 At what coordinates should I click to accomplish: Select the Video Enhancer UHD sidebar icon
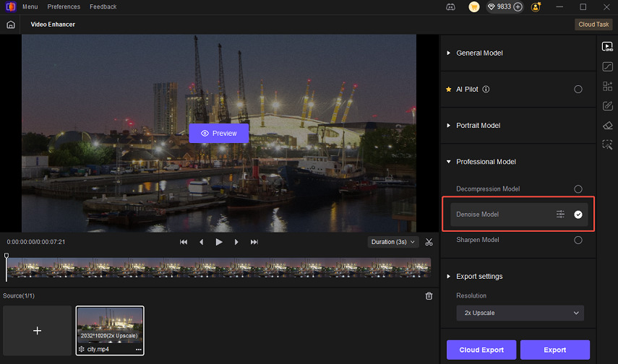(607, 46)
